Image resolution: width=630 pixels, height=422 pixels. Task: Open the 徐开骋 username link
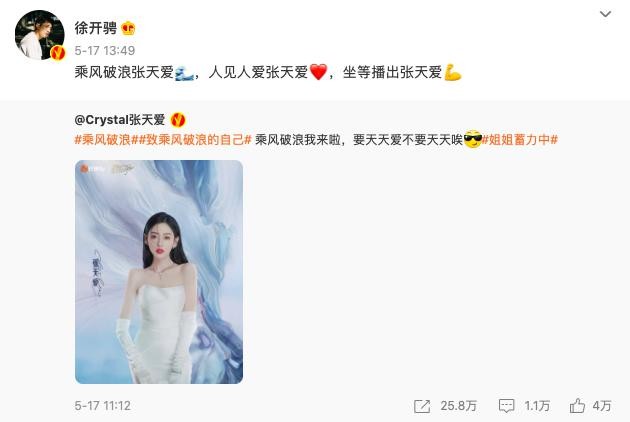(x=96, y=28)
